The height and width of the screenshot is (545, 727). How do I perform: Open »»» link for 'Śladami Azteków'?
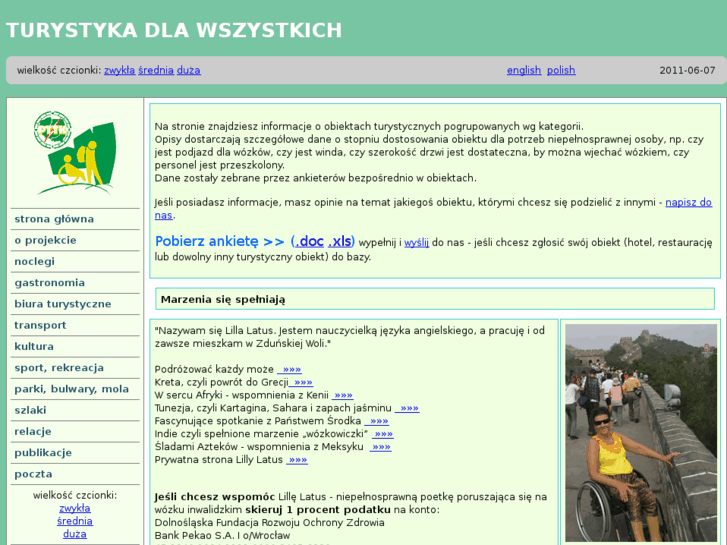[381, 447]
